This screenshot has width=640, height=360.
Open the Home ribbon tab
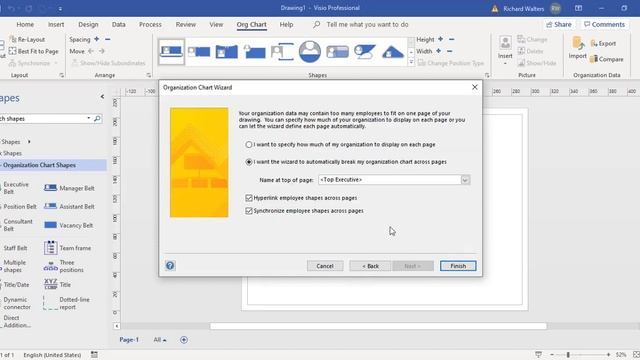pyautogui.click(x=25, y=24)
